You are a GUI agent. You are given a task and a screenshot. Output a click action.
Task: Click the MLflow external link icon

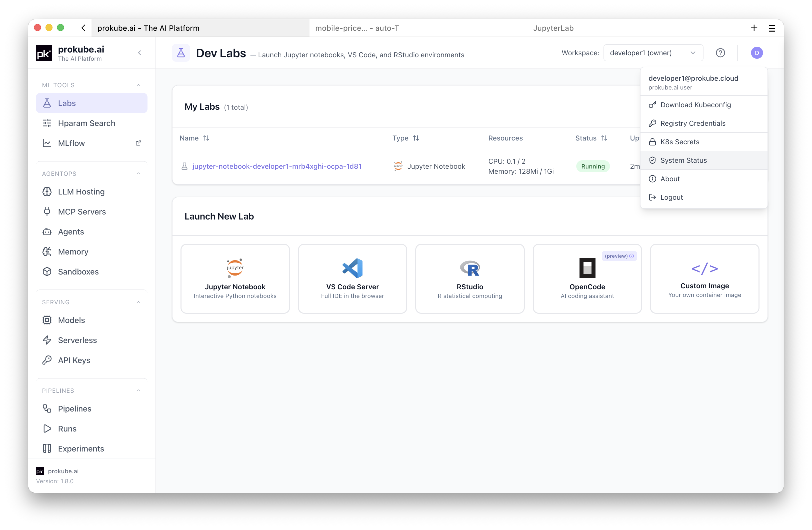138,143
